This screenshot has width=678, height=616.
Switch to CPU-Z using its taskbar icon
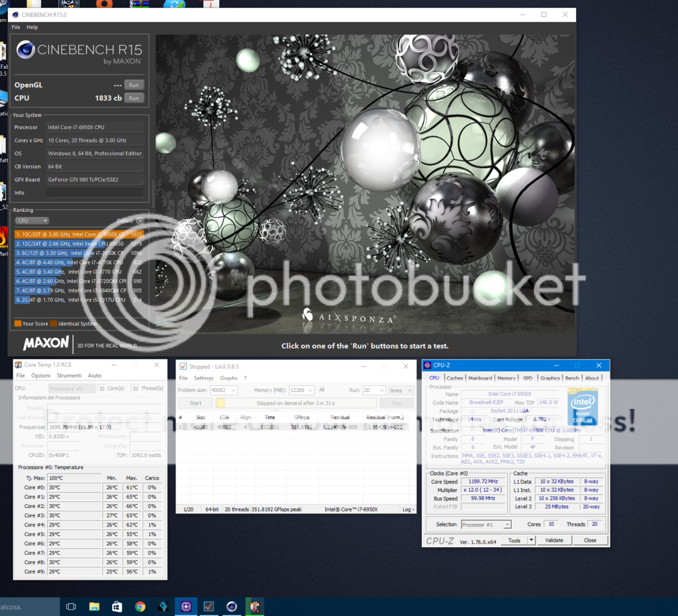186,606
